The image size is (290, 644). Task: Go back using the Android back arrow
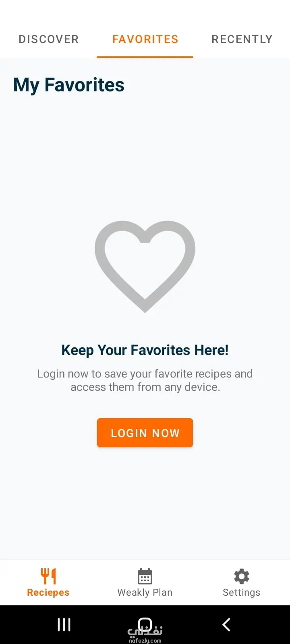point(226,625)
